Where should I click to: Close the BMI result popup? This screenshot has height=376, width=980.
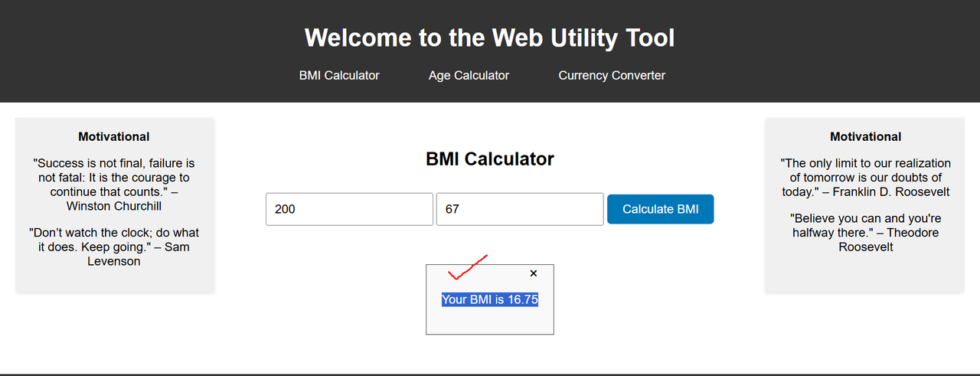534,273
